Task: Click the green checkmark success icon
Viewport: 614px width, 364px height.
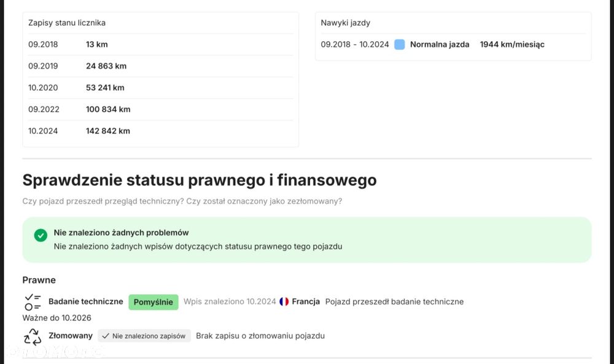Action: click(41, 235)
